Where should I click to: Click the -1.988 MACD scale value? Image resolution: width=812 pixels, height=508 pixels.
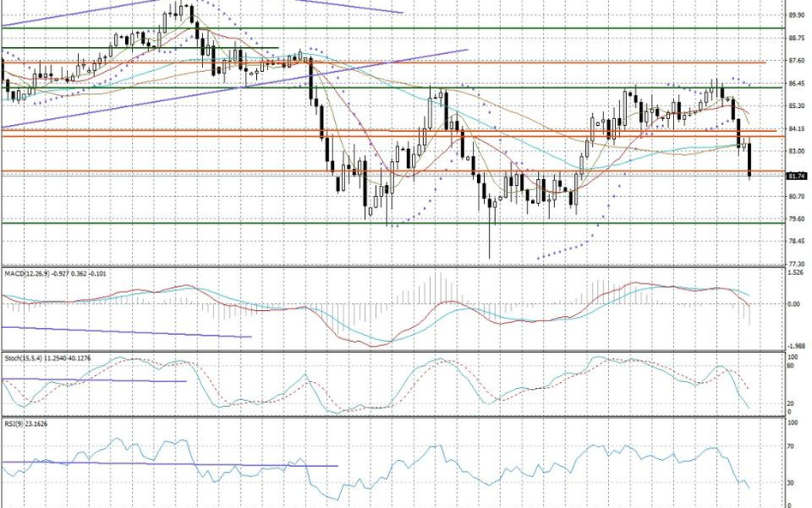coord(796,346)
